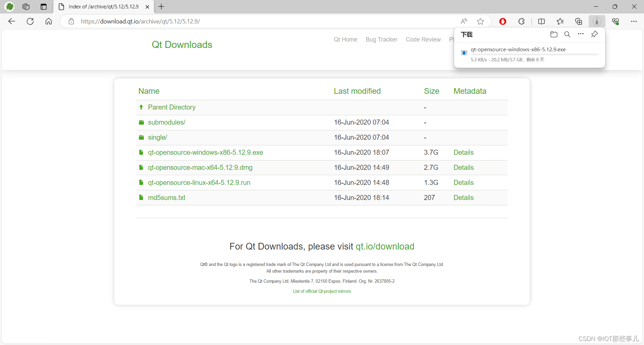
Task: Open List of official Qt-project mirrors
Action: tap(322, 291)
